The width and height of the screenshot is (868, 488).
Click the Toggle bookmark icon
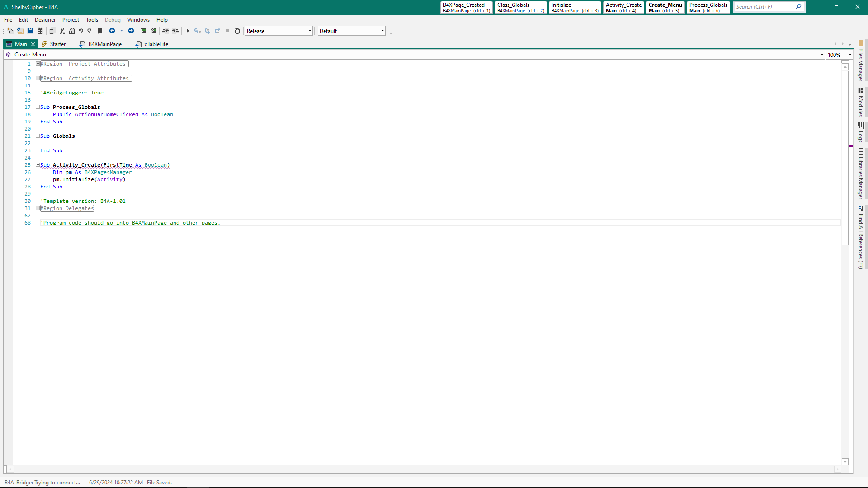click(100, 31)
